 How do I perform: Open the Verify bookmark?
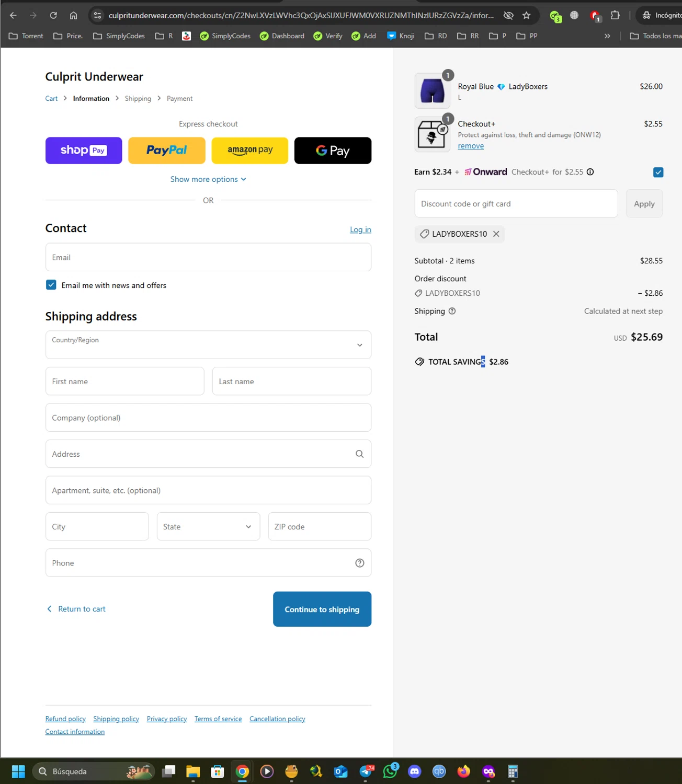328,36
